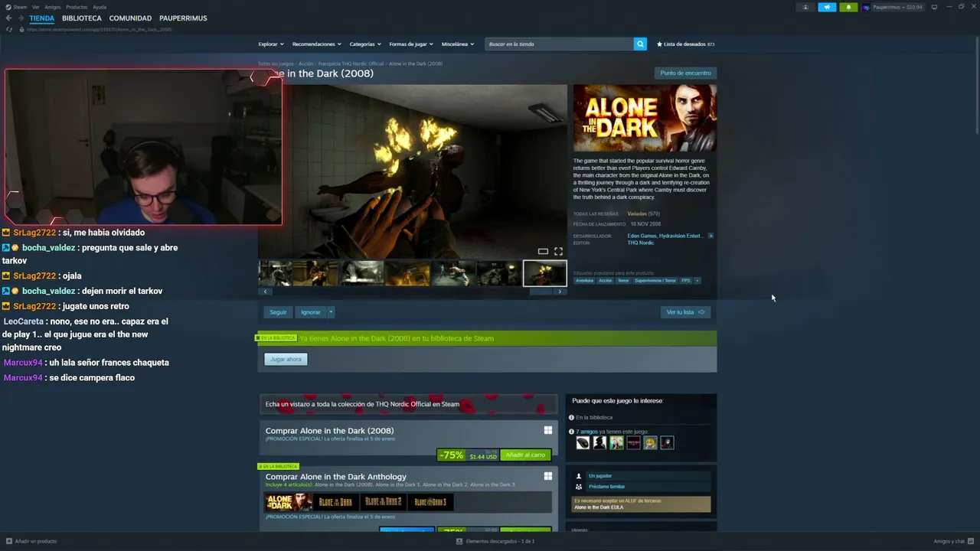Click the Windows icon on Alone in the Dark (2008) purchase
Screen dimensions: 980x551
(x=548, y=431)
